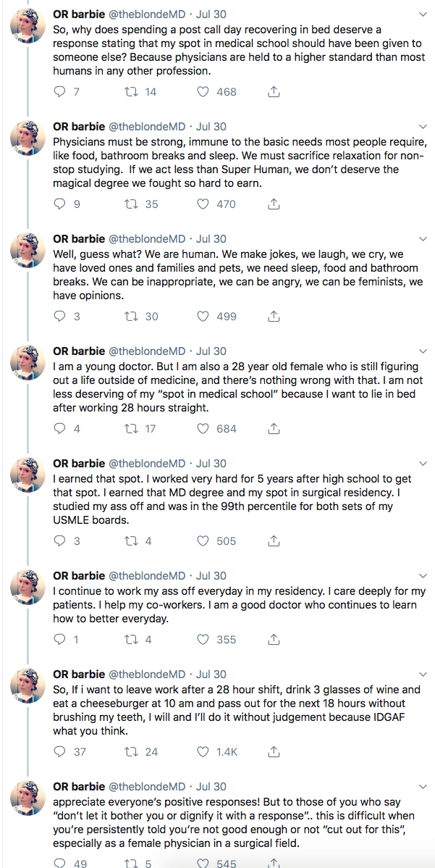Reply to the 'I earned that spot' tweet
This screenshot has width=435, height=868.
pos(60,541)
